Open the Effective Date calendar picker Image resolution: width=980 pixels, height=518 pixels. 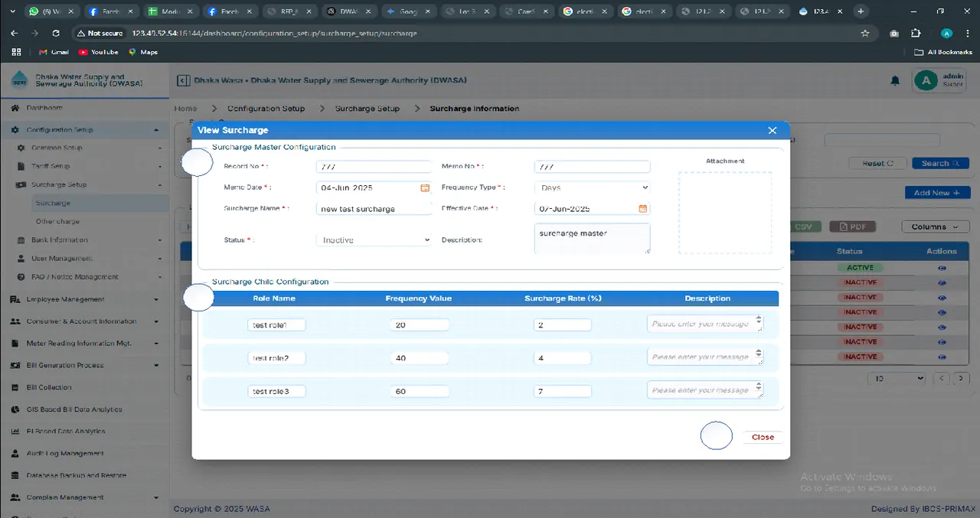pyautogui.click(x=643, y=208)
